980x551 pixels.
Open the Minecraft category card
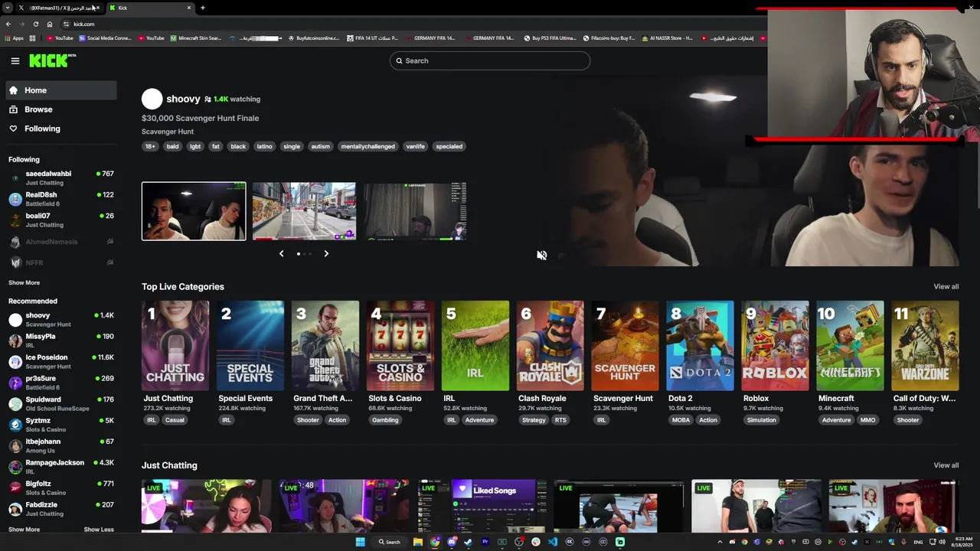850,346
